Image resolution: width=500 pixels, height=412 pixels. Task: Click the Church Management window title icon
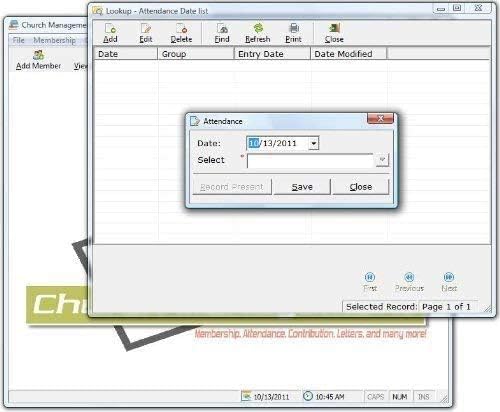click(x=14, y=25)
